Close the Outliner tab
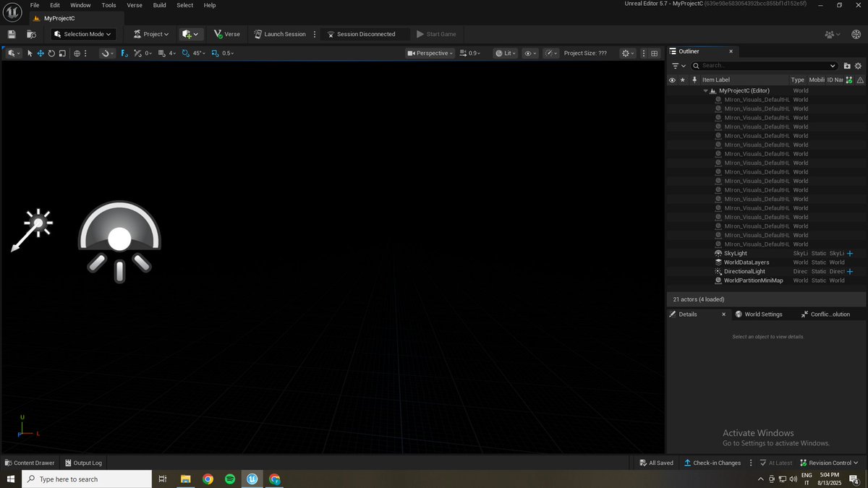The width and height of the screenshot is (868, 488). click(x=731, y=51)
